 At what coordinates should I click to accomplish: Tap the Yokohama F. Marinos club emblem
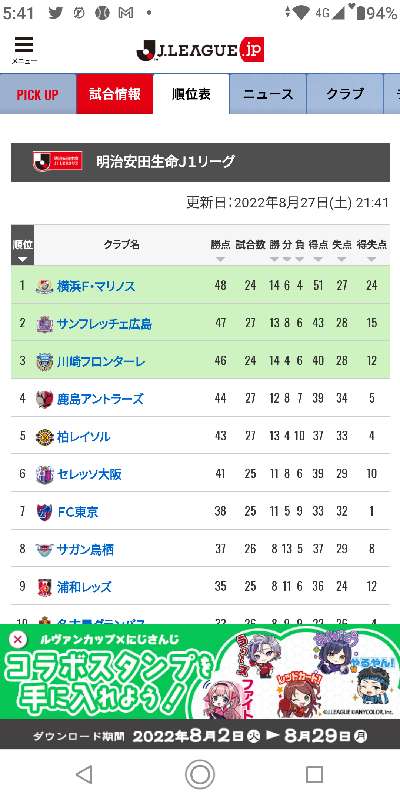(x=44, y=286)
